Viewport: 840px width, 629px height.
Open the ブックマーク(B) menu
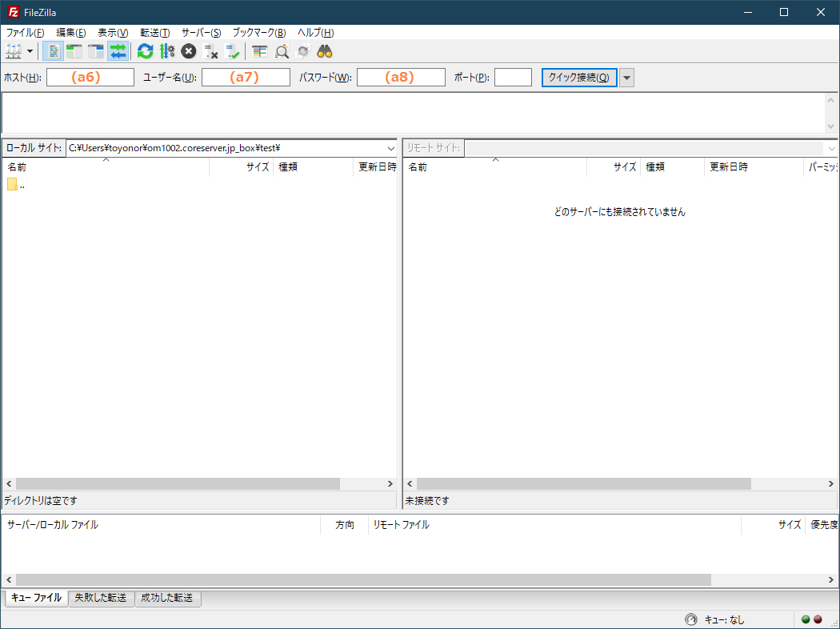click(259, 33)
